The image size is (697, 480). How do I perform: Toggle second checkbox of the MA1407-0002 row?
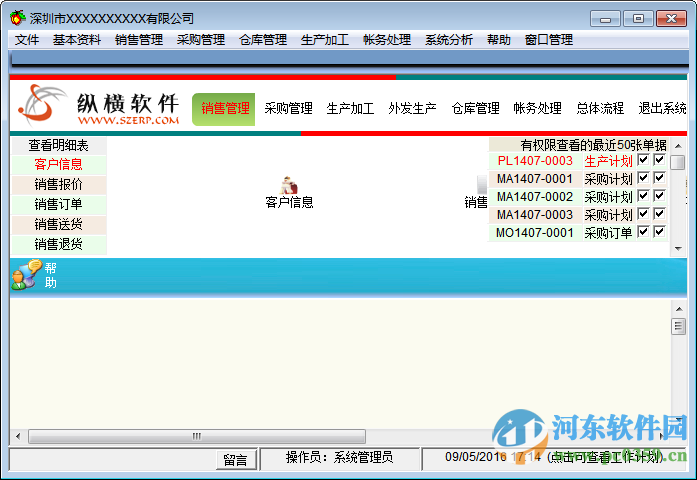coord(659,196)
